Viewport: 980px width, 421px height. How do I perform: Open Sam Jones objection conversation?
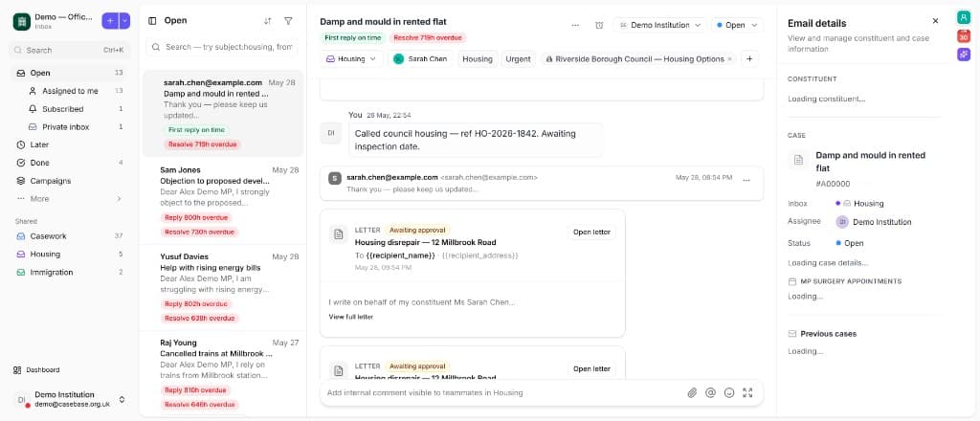(x=222, y=203)
